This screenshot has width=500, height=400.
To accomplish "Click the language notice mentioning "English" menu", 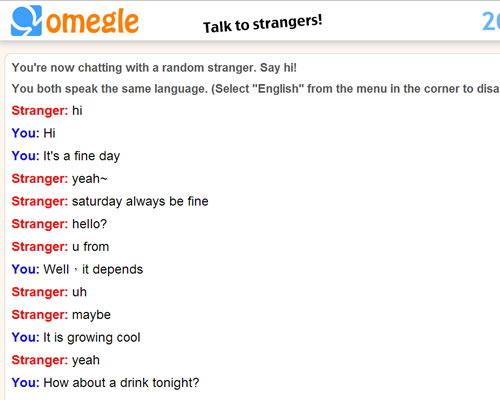I will click(256, 89).
